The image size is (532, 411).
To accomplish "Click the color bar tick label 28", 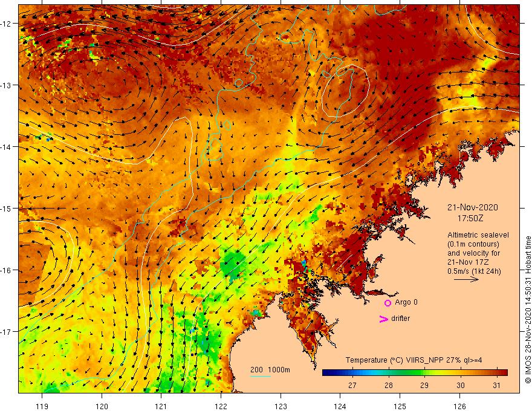I will pos(389,385).
